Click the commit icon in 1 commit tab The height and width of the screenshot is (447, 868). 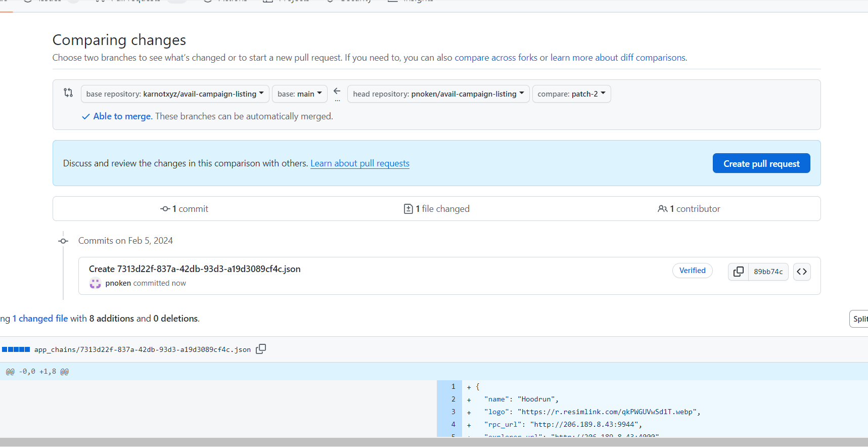pos(165,209)
